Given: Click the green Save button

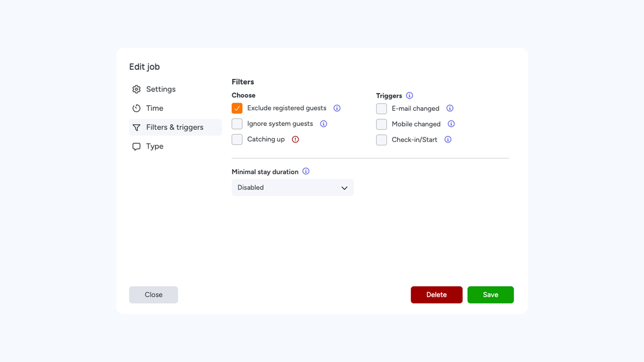Looking at the screenshot, I should [490, 295].
